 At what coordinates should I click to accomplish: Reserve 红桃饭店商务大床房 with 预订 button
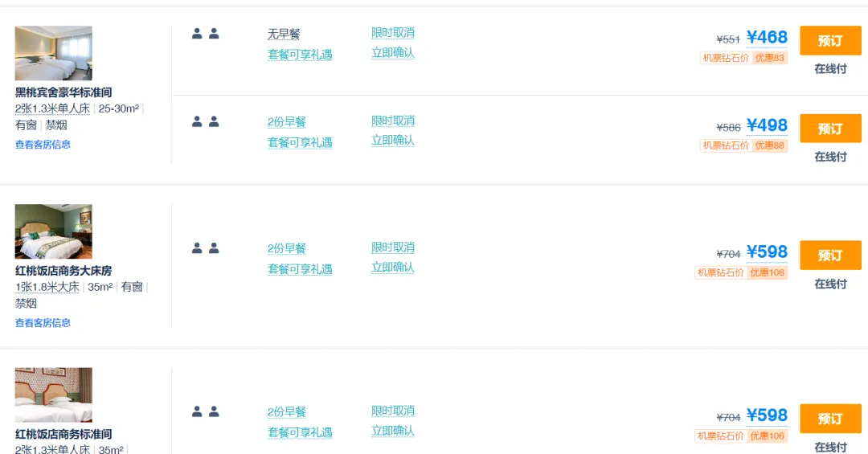[x=830, y=256]
